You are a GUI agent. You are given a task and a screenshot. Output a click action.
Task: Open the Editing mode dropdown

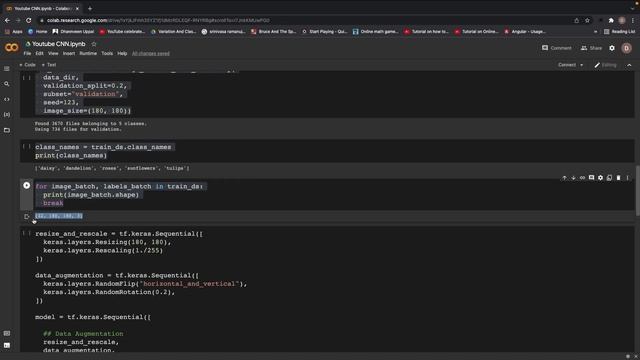pos(606,65)
